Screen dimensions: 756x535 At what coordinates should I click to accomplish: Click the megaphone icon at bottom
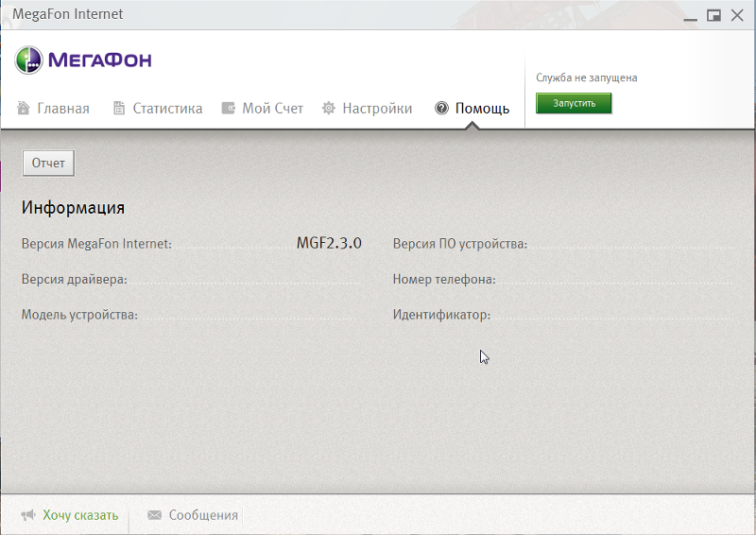pyautogui.click(x=28, y=515)
